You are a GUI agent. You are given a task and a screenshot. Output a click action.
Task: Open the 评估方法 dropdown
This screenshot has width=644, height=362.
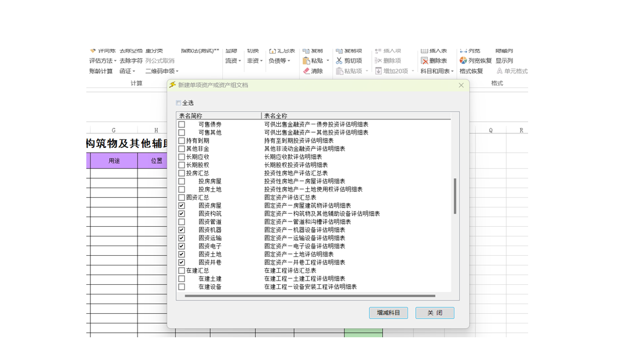103,61
